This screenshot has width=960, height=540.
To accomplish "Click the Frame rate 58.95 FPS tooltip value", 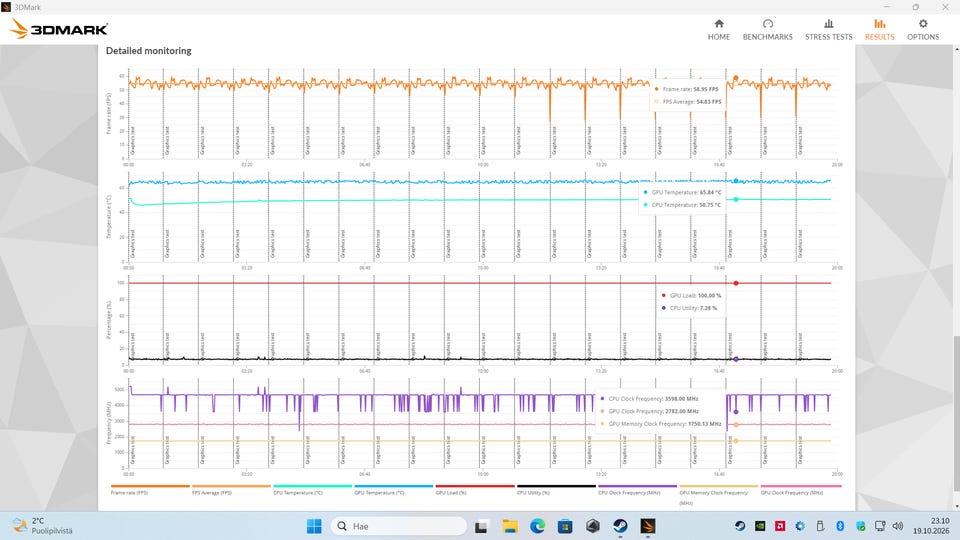I will point(706,89).
